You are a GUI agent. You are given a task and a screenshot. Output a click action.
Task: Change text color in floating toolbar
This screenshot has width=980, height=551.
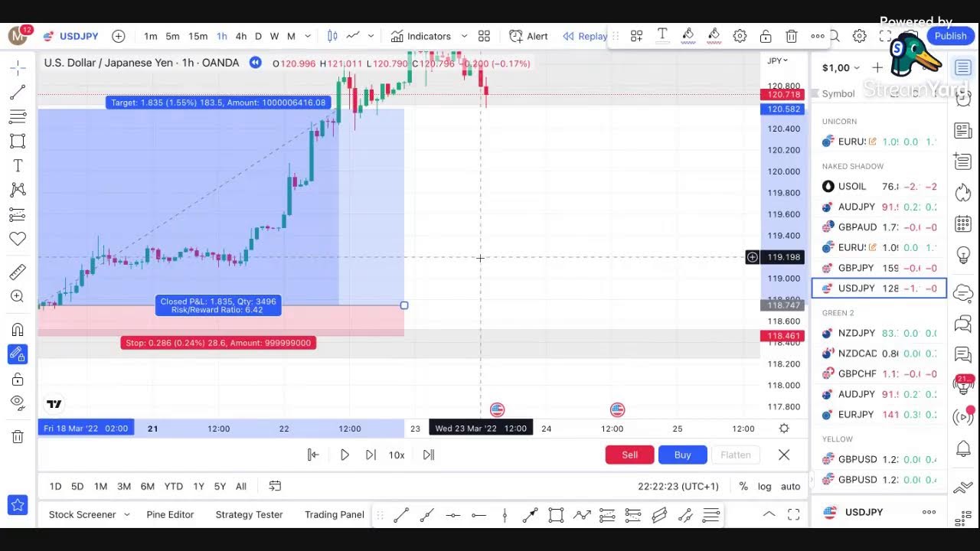point(662,35)
